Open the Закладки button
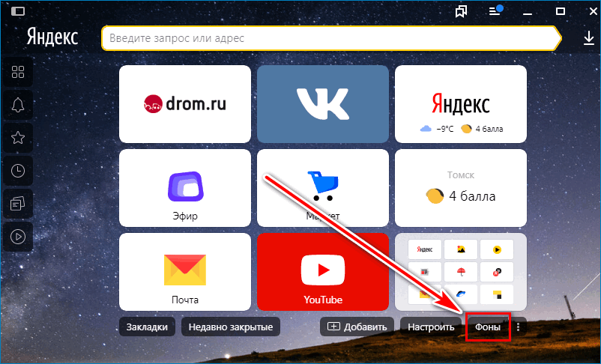601x364 pixels. (x=147, y=327)
